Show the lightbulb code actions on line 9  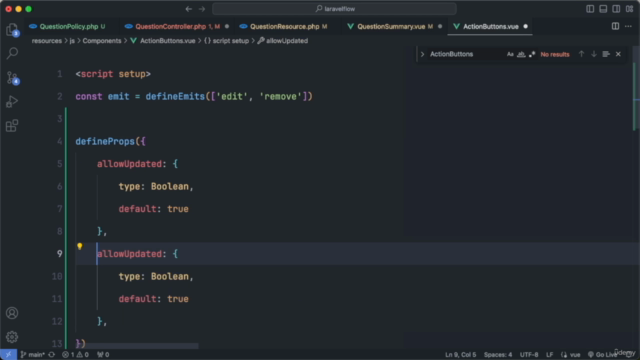coord(80,247)
